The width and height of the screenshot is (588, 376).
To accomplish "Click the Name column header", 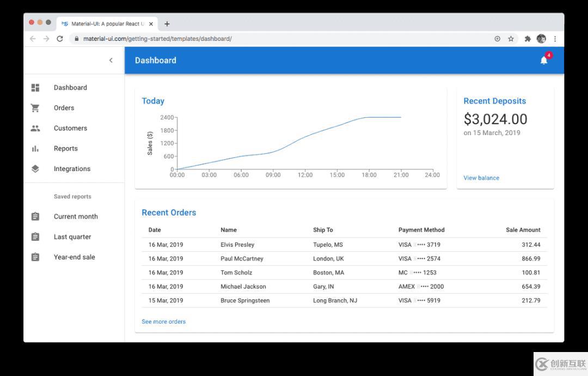I will coord(228,230).
